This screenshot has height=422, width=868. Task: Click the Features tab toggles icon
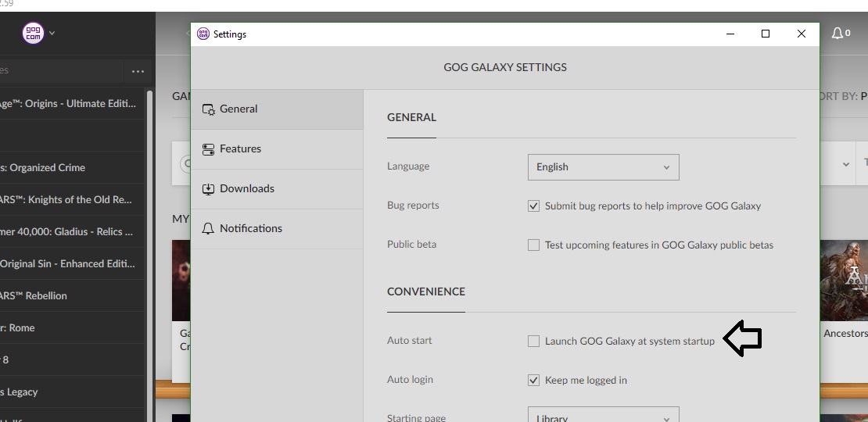pos(208,149)
